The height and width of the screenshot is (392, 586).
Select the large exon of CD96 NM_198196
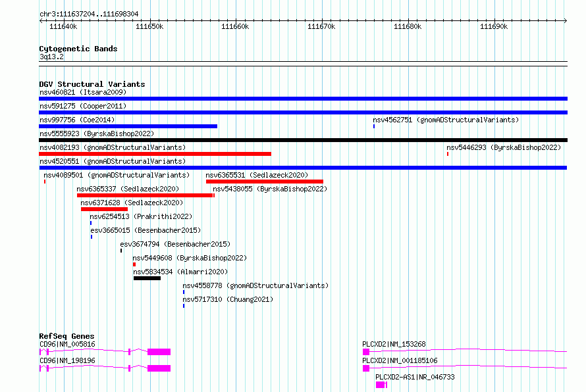pos(159,368)
